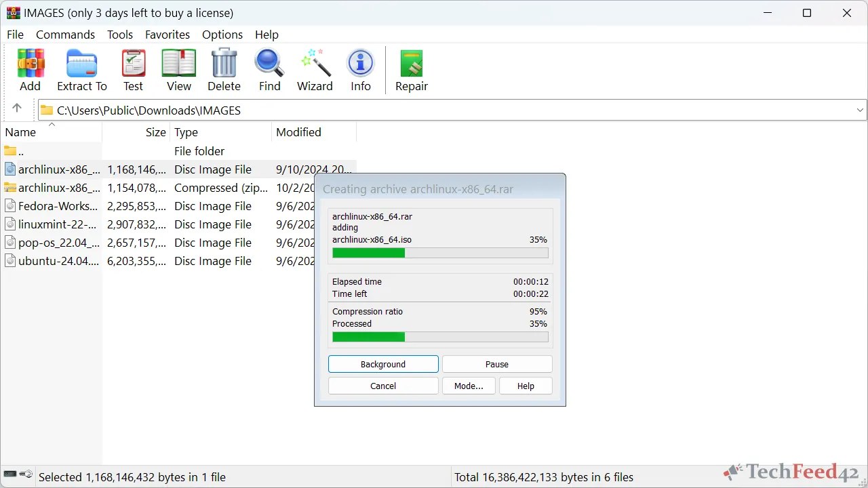Cancel the archive creation
This screenshot has height=488, width=868.
[383, 386]
